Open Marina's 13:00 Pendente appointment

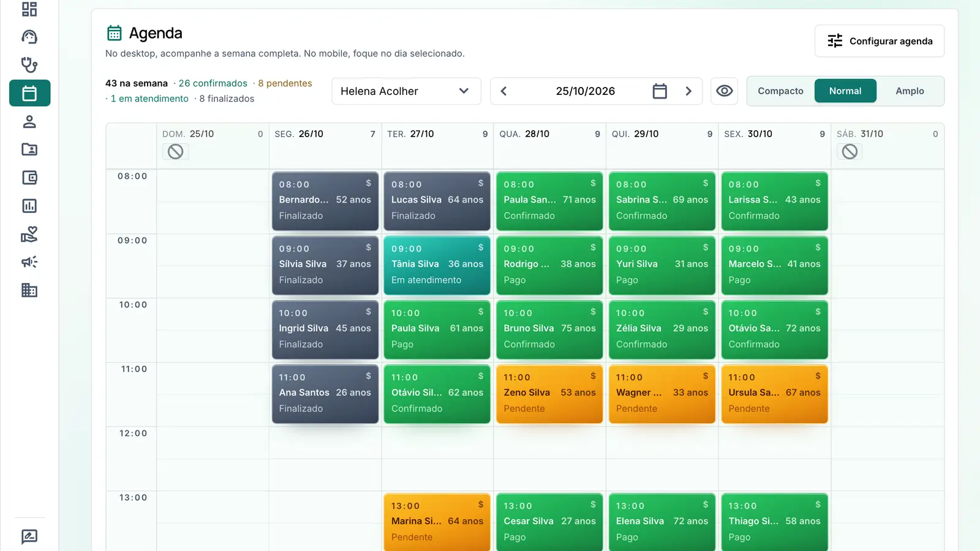437,522
